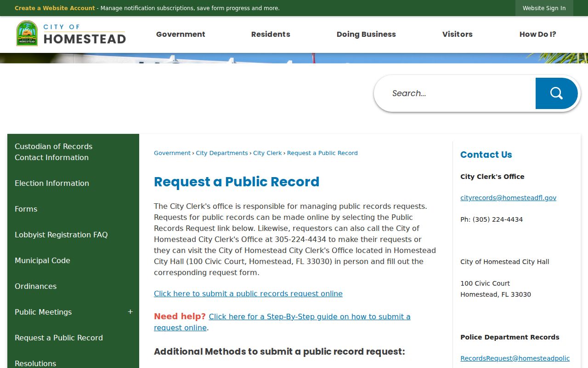
Task: Click the Request a Public Record heading
Action: click(237, 182)
